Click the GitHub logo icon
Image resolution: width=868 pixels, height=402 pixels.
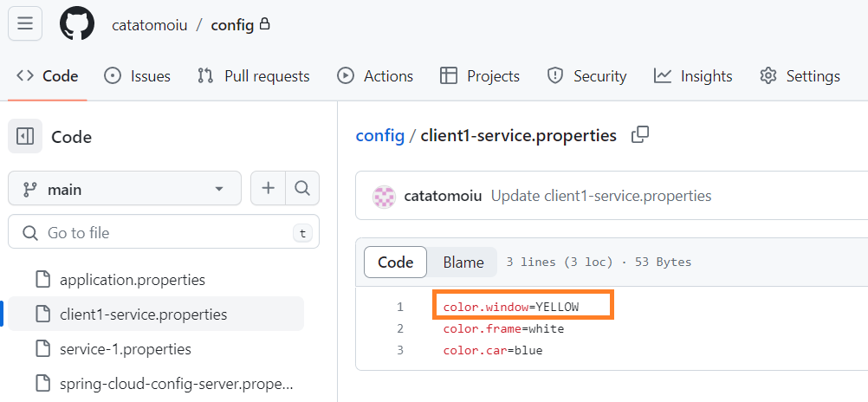(77, 23)
